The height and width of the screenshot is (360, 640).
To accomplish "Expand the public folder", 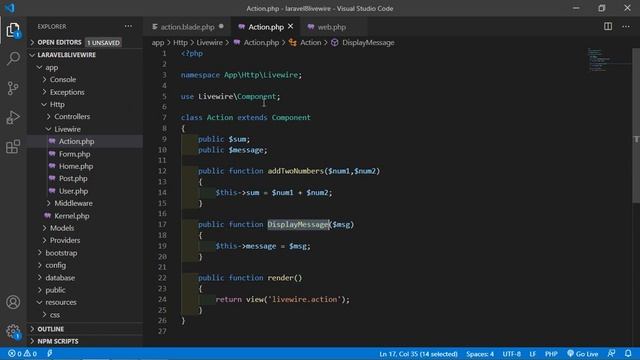I will 55,290.
